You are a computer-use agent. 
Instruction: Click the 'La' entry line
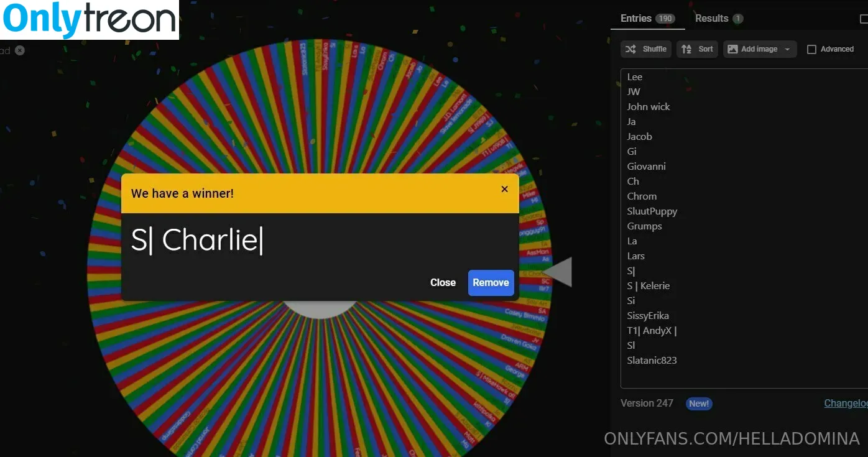(x=632, y=241)
